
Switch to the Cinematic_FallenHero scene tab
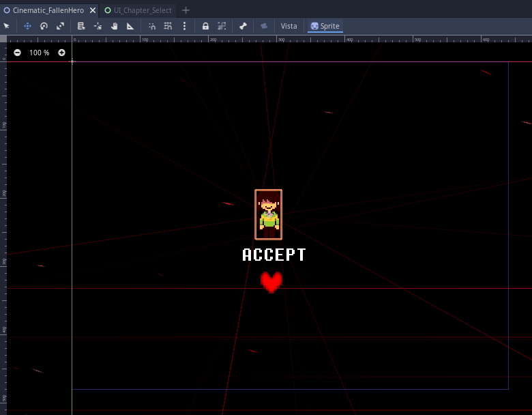coord(48,10)
